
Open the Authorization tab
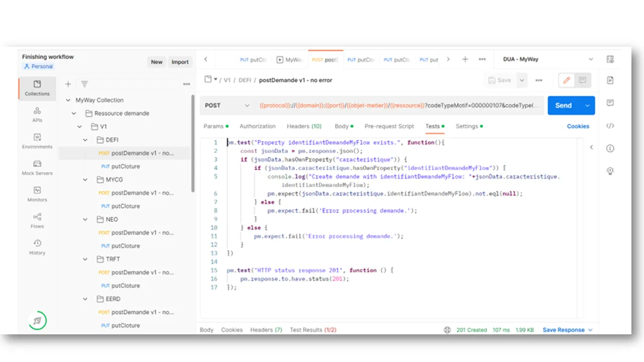tap(258, 126)
